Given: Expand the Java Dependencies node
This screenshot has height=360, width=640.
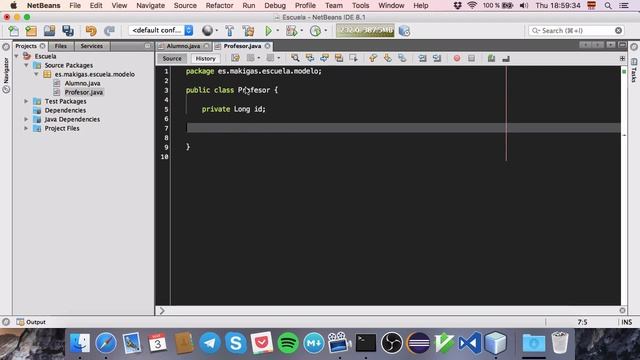Looking at the screenshot, I should click(27, 119).
